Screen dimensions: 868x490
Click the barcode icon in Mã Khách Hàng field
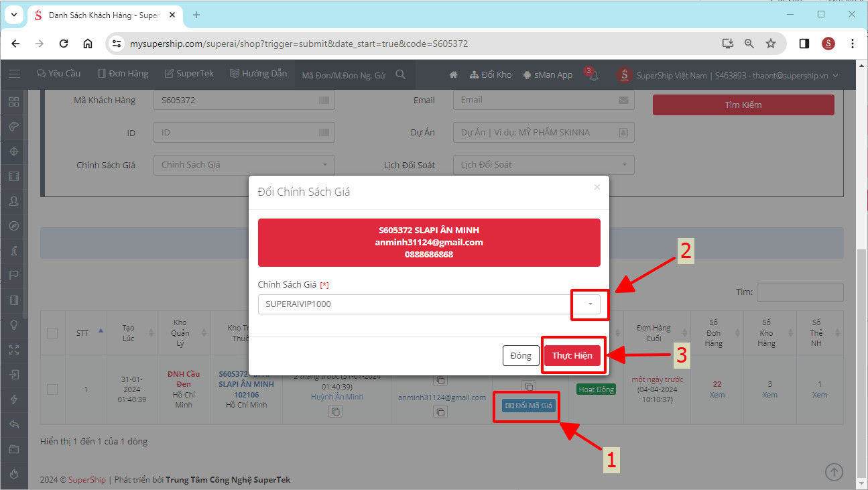324,100
